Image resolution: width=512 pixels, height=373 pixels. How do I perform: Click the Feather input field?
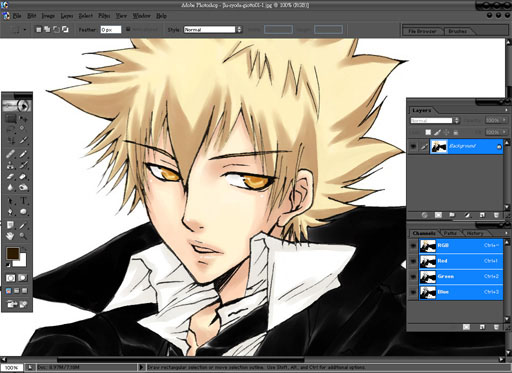(x=110, y=30)
